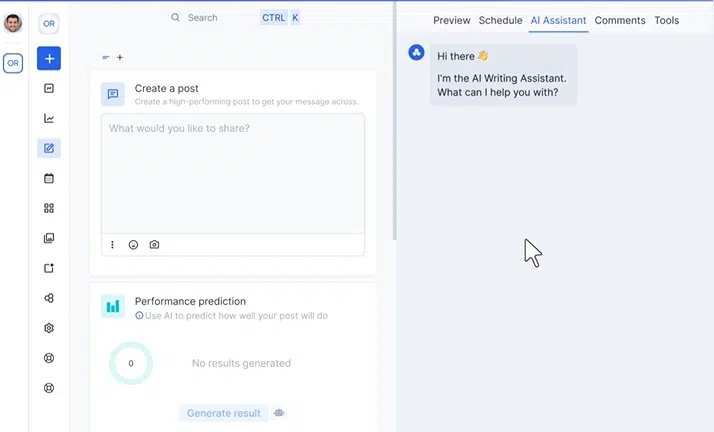Select the highlighted compose pencil sidebar icon

49,148
